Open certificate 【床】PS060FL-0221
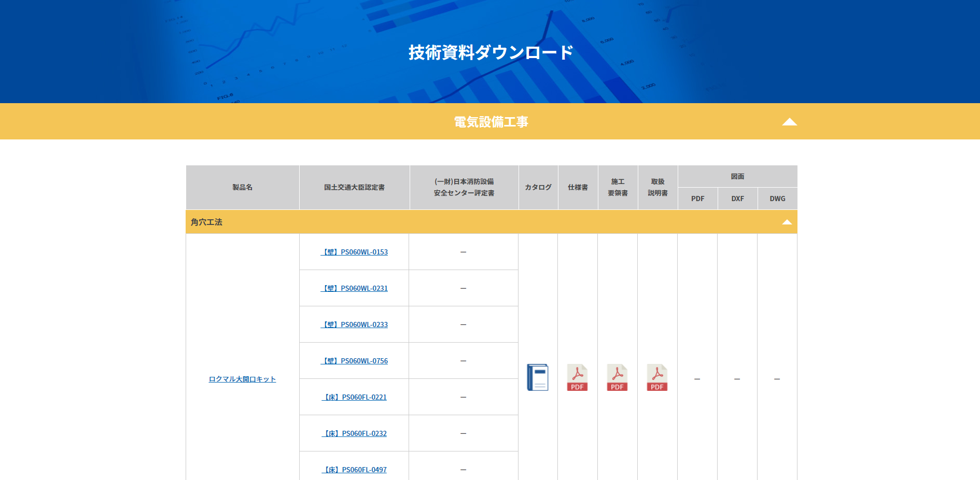 355,397
